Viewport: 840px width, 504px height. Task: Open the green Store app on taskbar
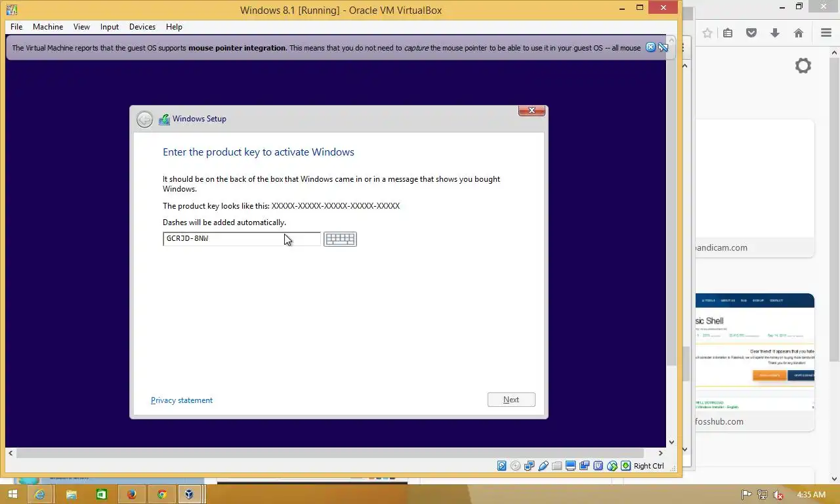tap(102, 494)
